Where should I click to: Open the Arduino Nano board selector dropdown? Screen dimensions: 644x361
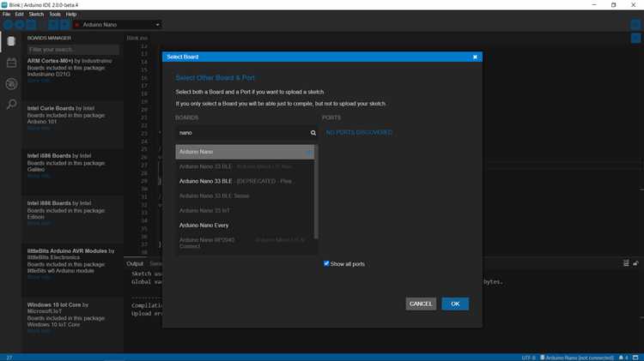pyautogui.click(x=117, y=25)
